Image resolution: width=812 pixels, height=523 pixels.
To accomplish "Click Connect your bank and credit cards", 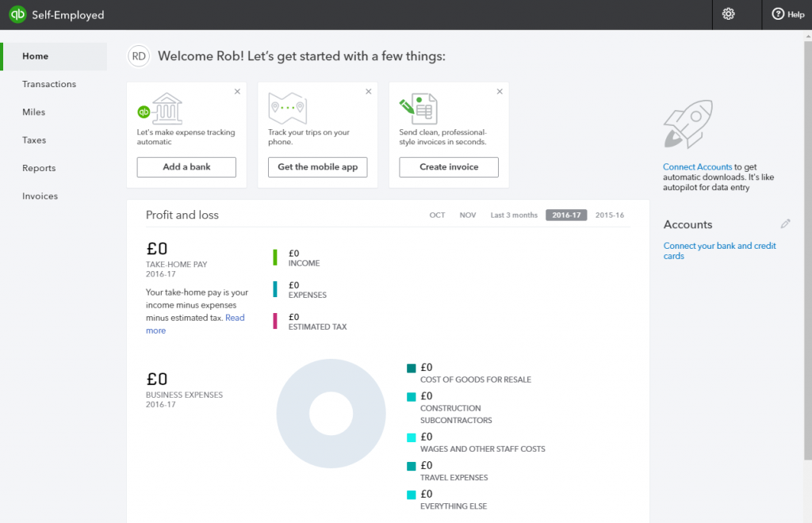I will [720, 251].
